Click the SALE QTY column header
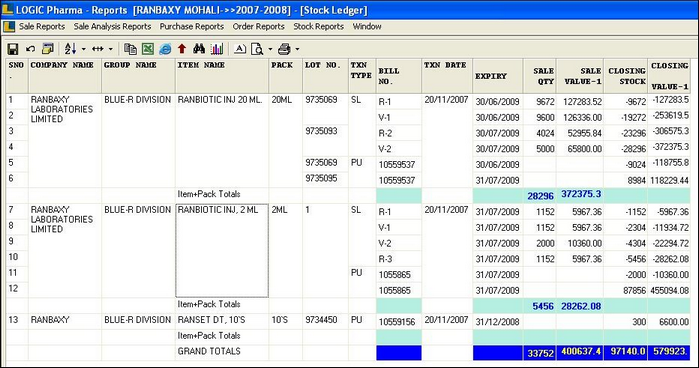 point(540,75)
